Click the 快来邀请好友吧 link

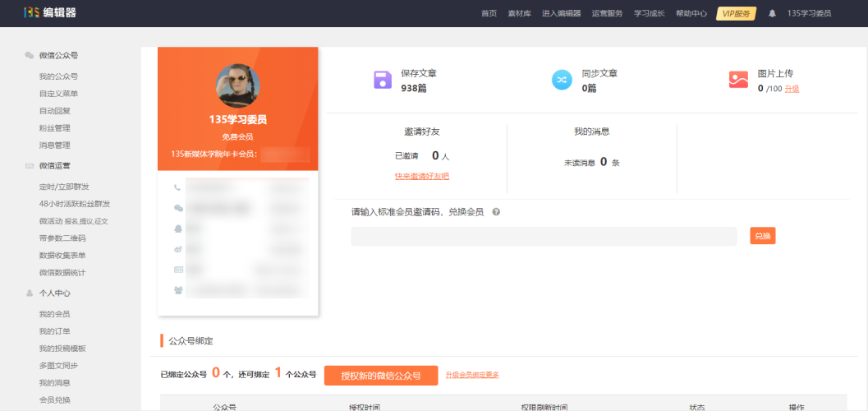point(422,176)
